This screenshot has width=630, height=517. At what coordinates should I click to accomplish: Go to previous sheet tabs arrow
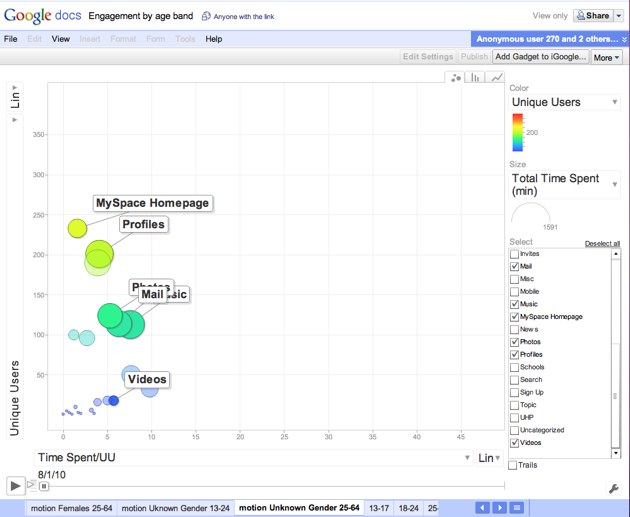tap(482, 508)
